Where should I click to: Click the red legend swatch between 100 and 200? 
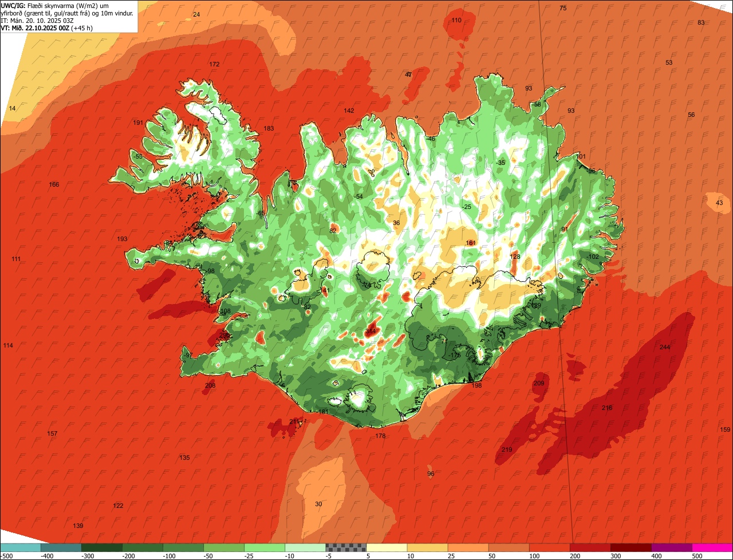[549, 547]
